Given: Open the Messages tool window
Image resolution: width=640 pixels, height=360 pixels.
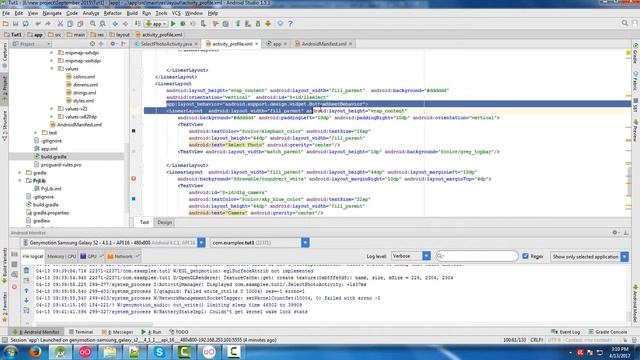Looking at the screenshot, I should pos(118,332).
